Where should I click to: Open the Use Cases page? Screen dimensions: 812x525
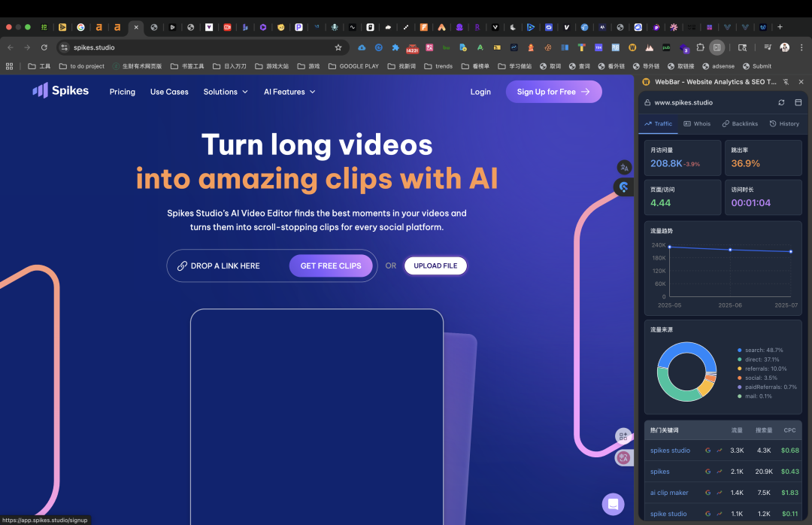[x=169, y=92]
